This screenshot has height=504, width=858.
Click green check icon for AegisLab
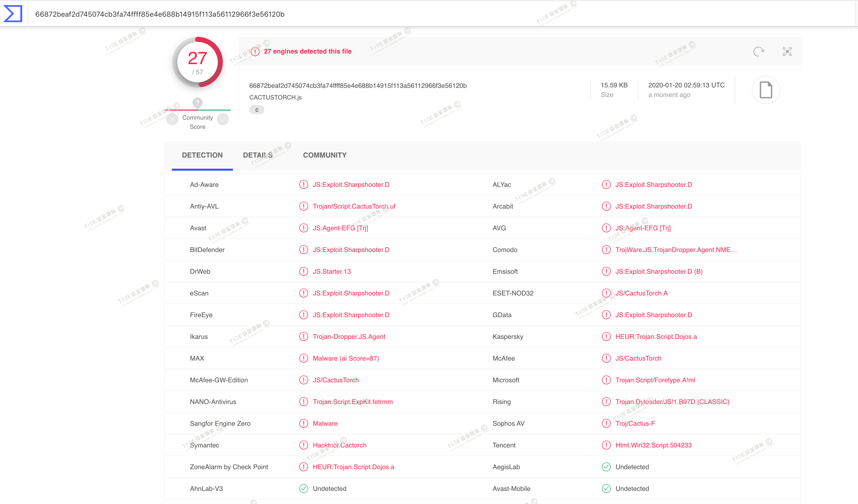pyautogui.click(x=606, y=467)
